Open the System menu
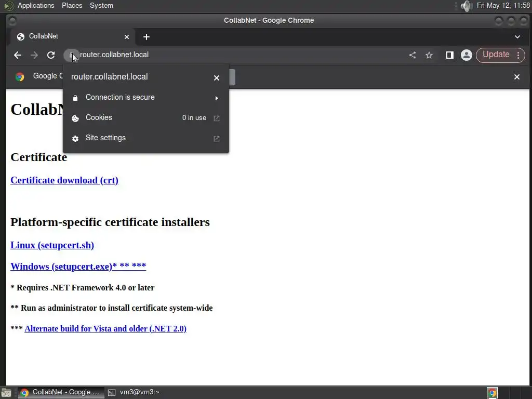Screen dimensions: 532x399 pos(101,5)
